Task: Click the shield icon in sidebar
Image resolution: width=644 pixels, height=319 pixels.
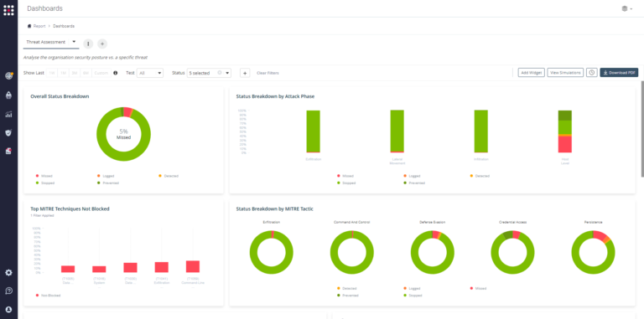Action: tap(8, 132)
